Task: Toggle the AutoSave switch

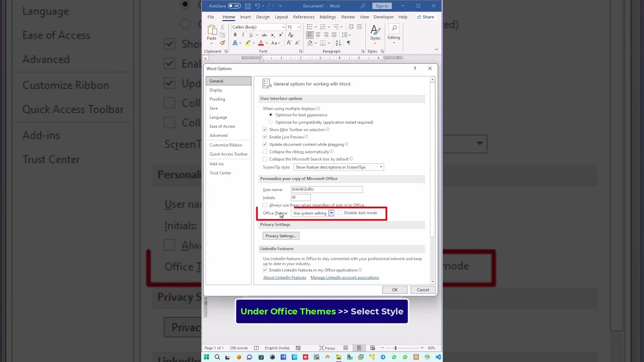Action: click(234, 6)
